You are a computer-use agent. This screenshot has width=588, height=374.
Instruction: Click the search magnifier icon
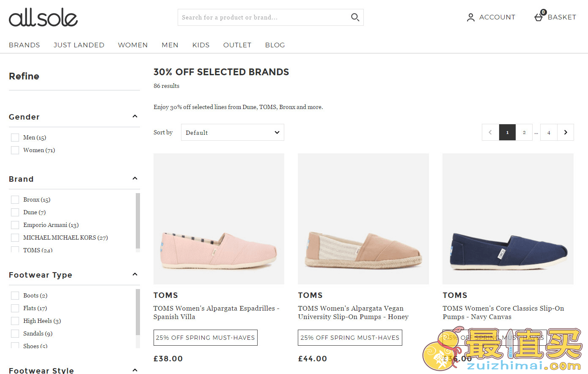coord(355,17)
